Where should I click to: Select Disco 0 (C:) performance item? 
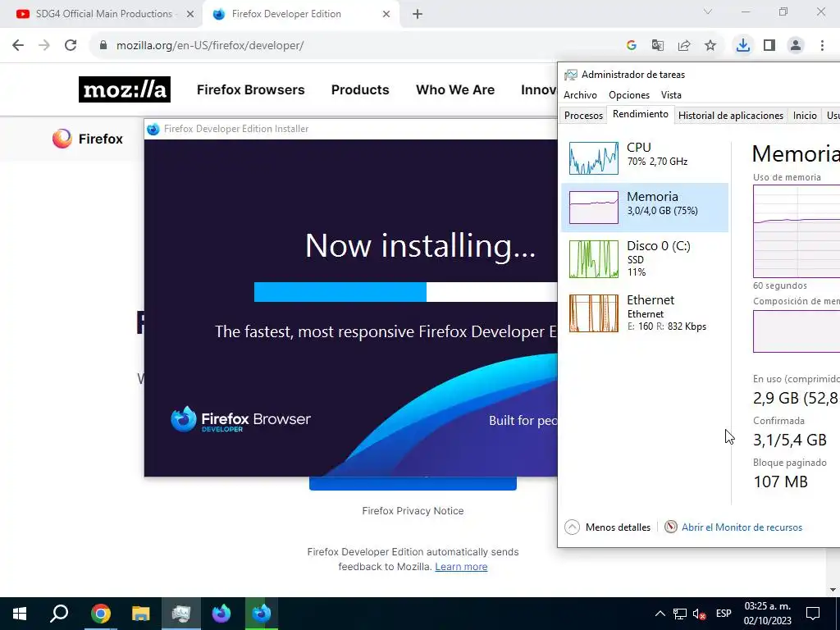pyautogui.click(x=645, y=258)
